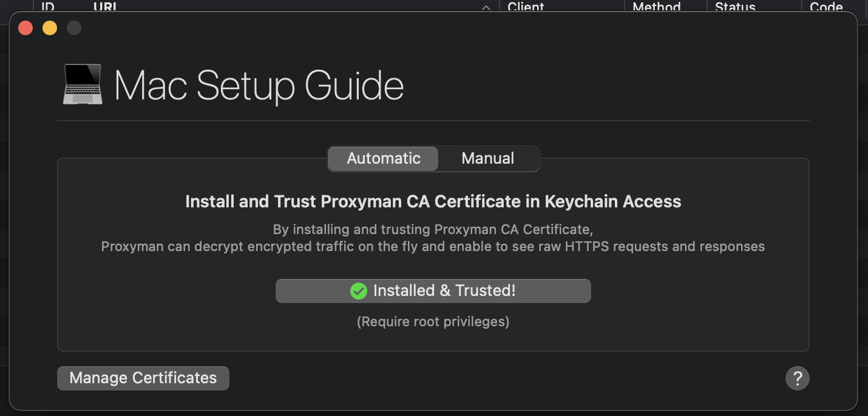Click the Code column header
The height and width of the screenshot is (416, 868).
(826, 7)
